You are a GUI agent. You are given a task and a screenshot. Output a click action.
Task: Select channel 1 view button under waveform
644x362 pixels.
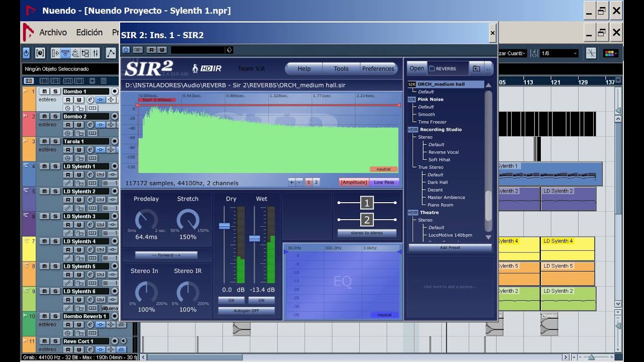(309, 183)
